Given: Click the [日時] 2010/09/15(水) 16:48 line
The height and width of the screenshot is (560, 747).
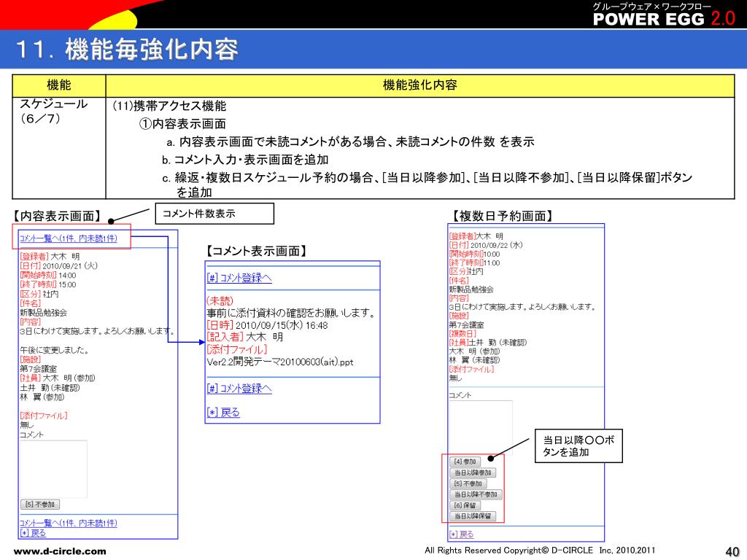Looking at the screenshot, I should click(x=267, y=325).
